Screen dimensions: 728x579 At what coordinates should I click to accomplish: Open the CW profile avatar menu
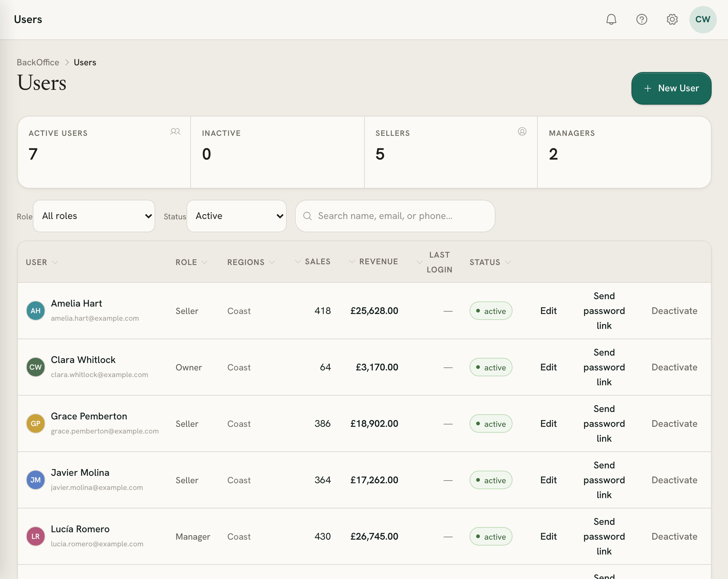pyautogui.click(x=703, y=19)
